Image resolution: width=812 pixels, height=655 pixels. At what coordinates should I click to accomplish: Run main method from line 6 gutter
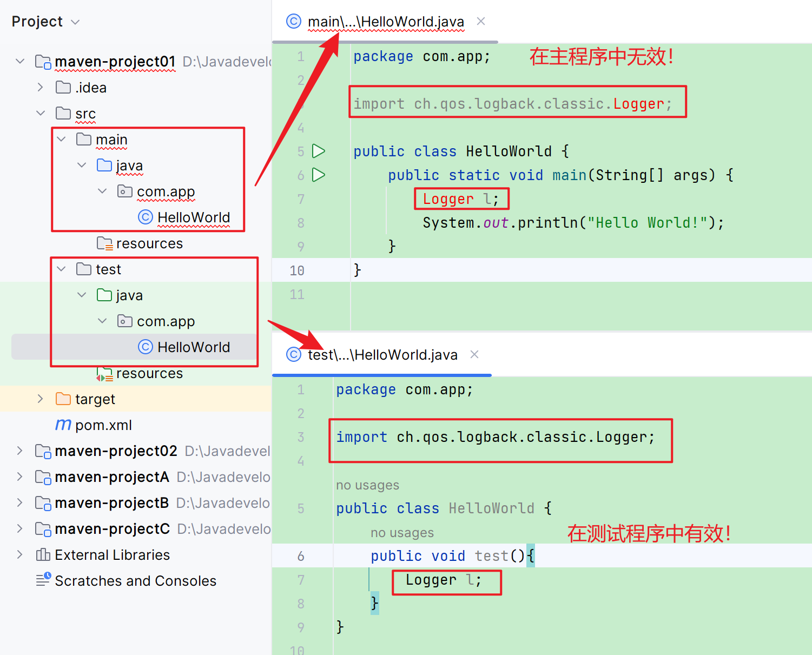[x=319, y=175]
